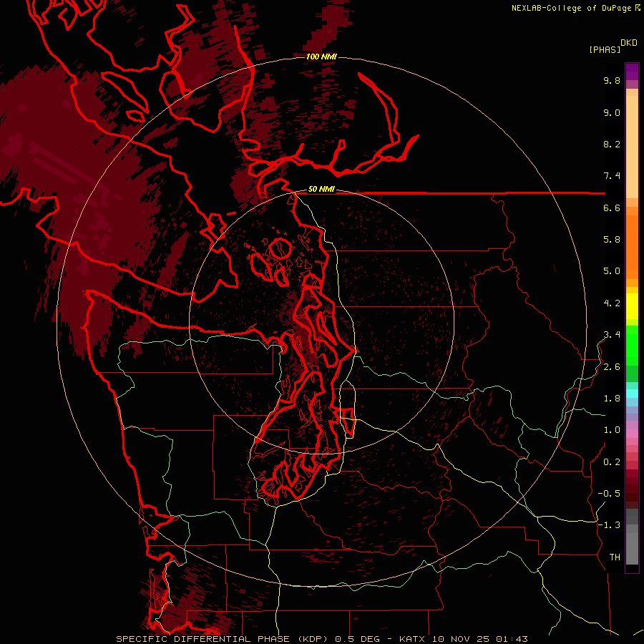Click the 6.6 color bar value
Image resolution: width=644 pixels, height=644 pixels.
tap(612, 208)
